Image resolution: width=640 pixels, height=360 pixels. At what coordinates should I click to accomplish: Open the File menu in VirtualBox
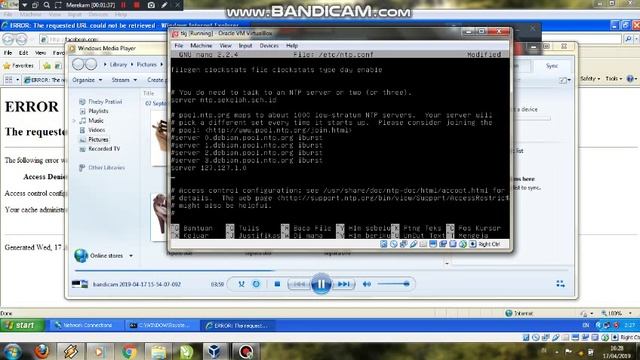[x=179, y=45]
